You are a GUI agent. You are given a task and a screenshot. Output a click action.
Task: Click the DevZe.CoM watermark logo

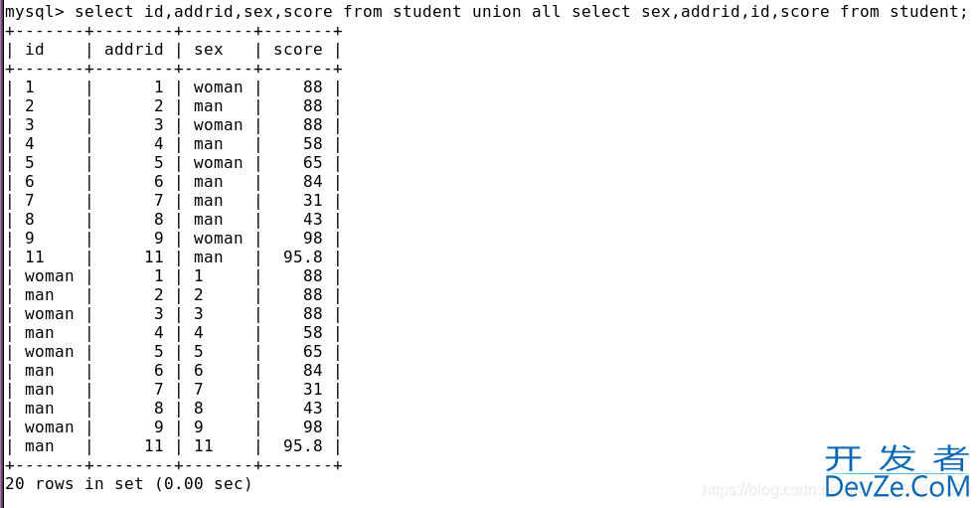[x=897, y=472]
